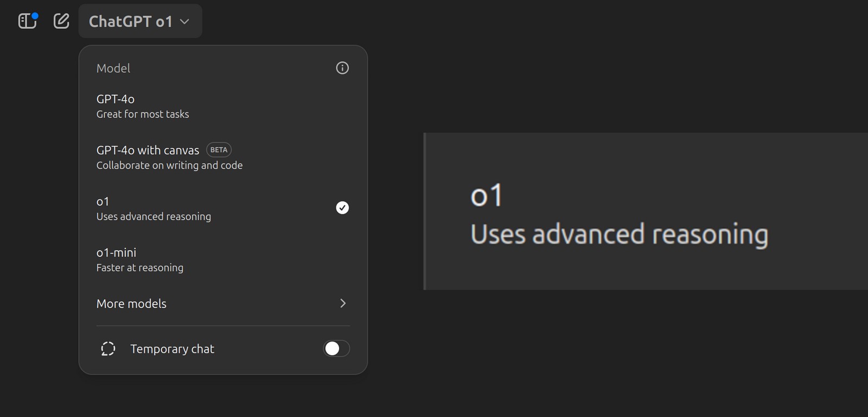Switch to the o1-mini model
Screen dimensions: 868x417
[140, 260]
